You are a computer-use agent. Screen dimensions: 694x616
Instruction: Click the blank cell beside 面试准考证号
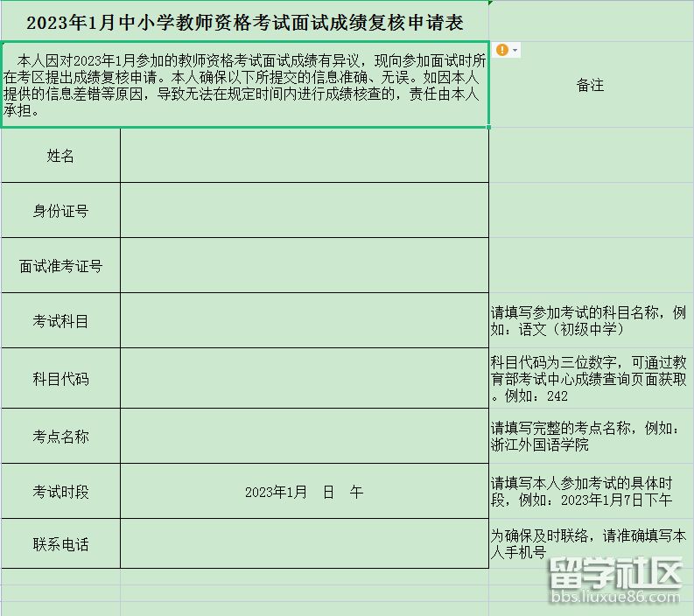304,266
